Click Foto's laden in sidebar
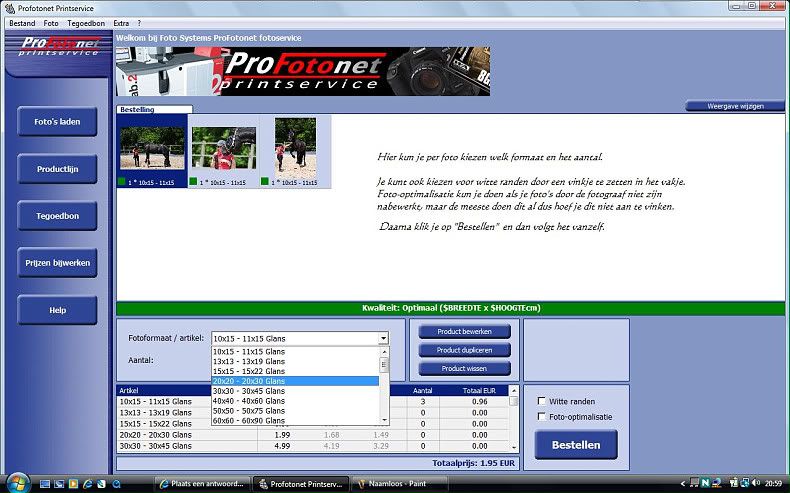This screenshot has width=790, height=493. (x=57, y=122)
